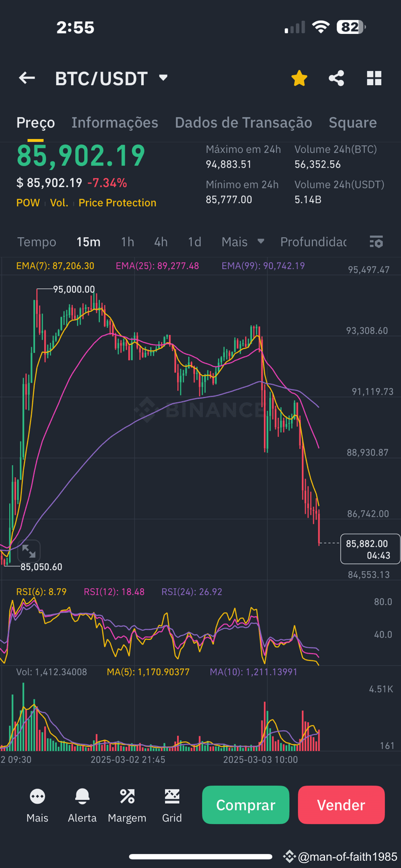This screenshot has height=868, width=401.
Task: Tap the MA(5) volume label
Action: coord(148,672)
